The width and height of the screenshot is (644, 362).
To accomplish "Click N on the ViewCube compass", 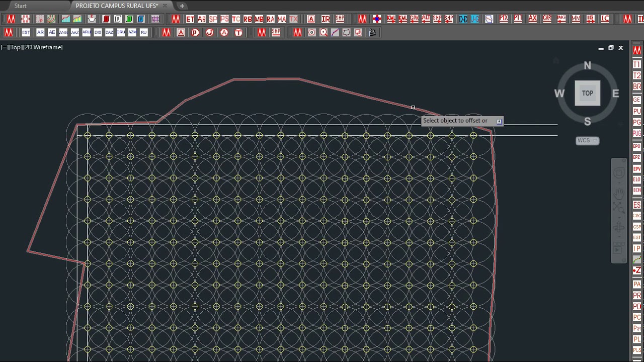I will 587,66.
